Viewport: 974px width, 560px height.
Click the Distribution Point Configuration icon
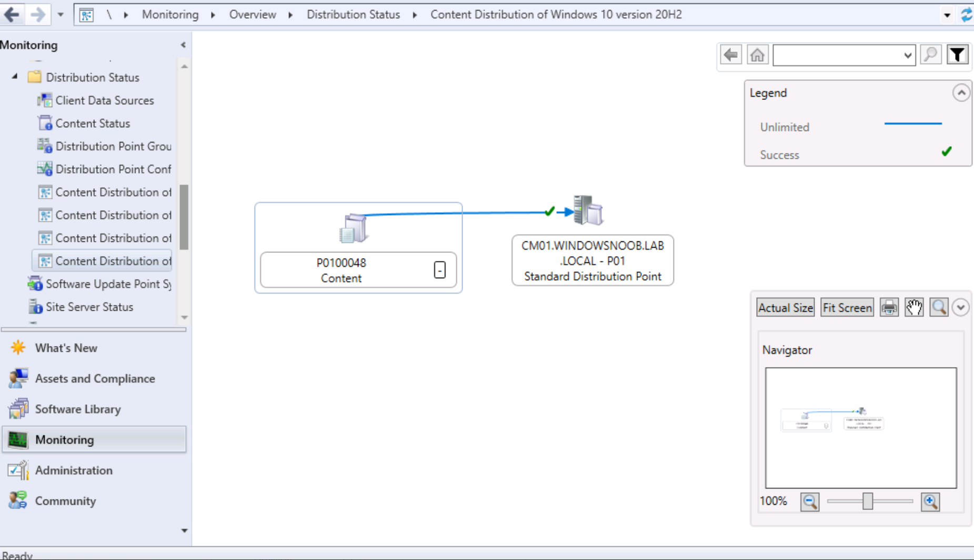pyautogui.click(x=45, y=169)
